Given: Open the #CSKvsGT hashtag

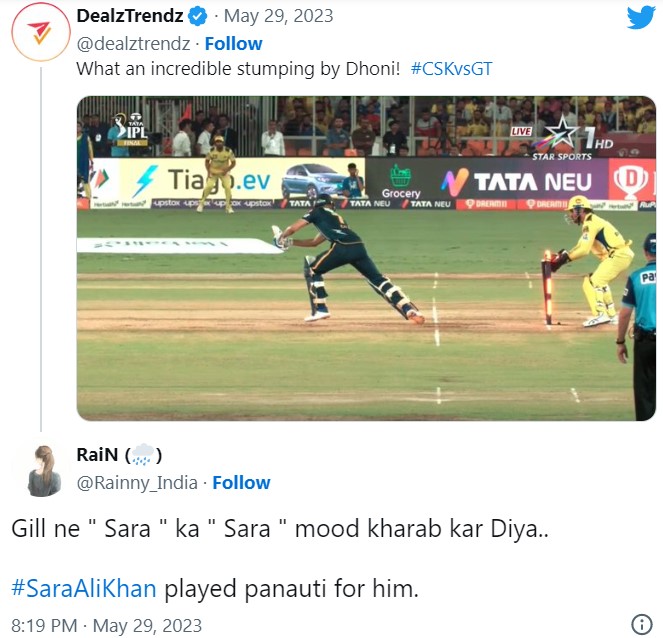Looking at the screenshot, I should point(450,69).
